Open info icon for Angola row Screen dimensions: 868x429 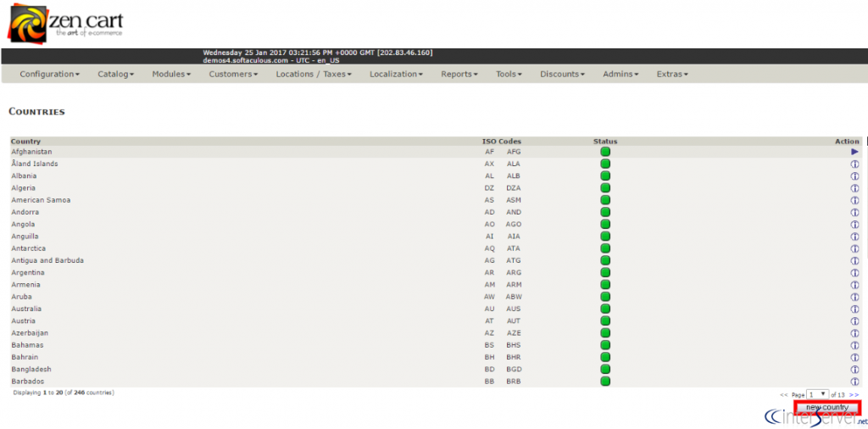pos(854,224)
